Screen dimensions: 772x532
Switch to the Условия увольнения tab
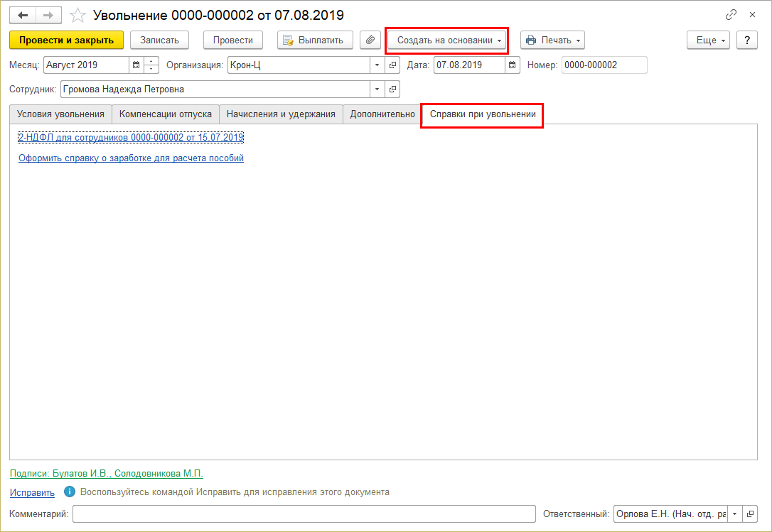tap(60, 114)
